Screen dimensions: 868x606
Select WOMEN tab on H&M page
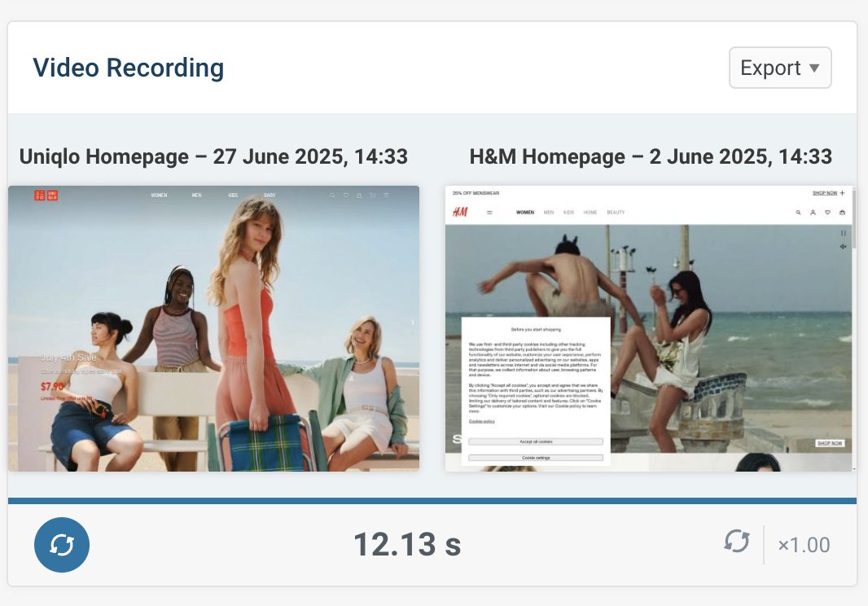(525, 212)
